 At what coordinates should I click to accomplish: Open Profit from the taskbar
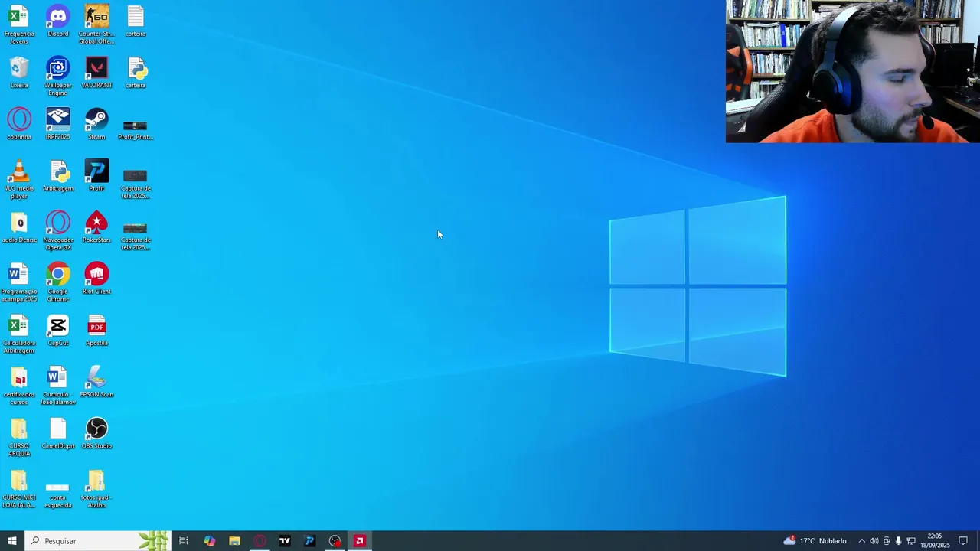coord(310,541)
